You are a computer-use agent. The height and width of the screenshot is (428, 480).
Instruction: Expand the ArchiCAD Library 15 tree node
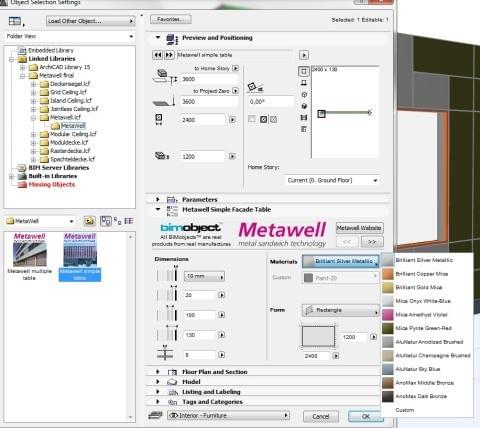click(22, 67)
